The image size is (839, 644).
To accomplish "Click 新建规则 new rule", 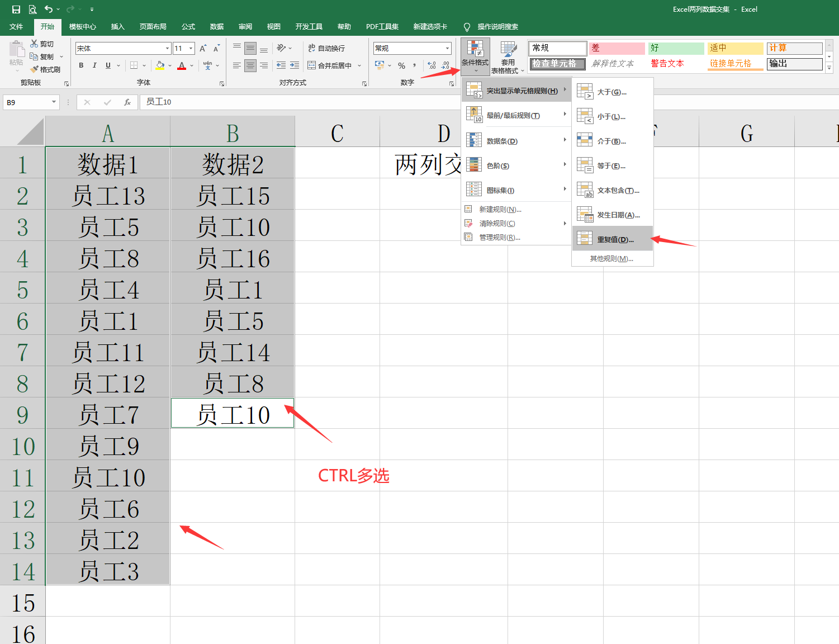I will point(516,209).
